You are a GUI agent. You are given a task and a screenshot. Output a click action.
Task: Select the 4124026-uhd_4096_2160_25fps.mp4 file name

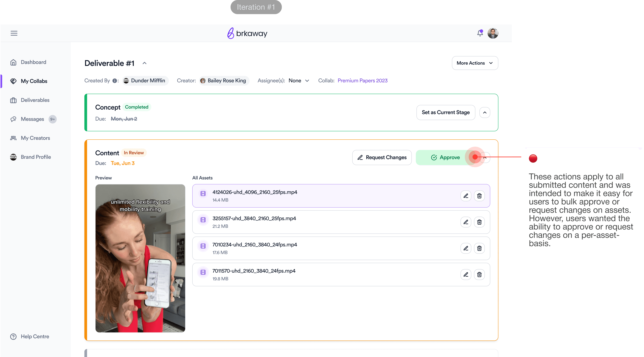[255, 192]
